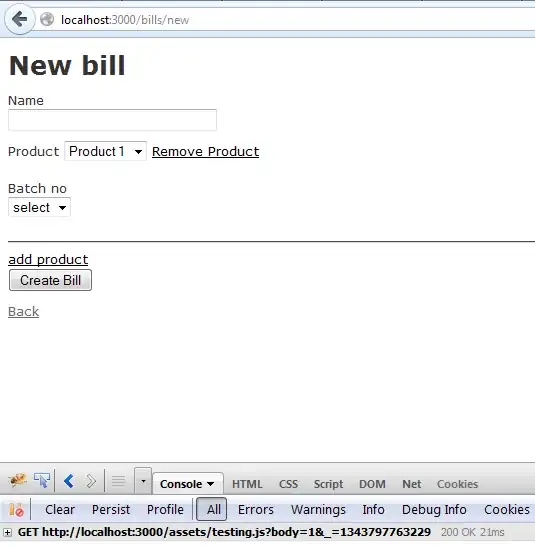Click the Remove Product link

tap(205, 151)
